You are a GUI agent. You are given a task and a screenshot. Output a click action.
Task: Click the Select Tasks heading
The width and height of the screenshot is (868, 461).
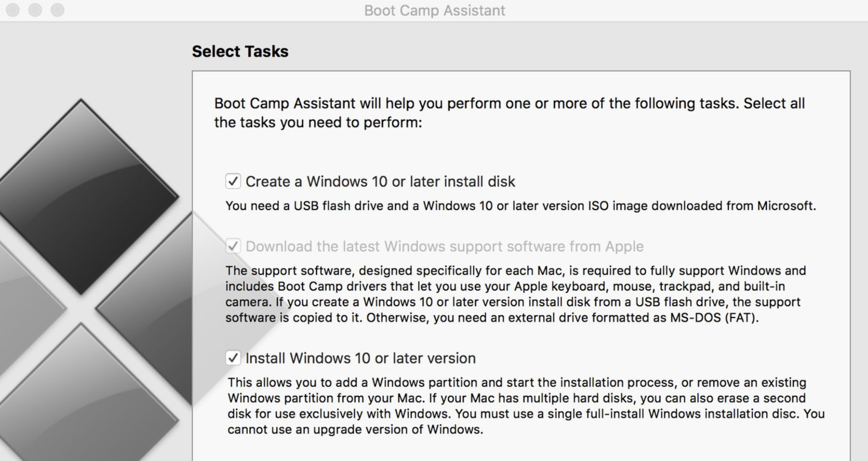pos(240,52)
